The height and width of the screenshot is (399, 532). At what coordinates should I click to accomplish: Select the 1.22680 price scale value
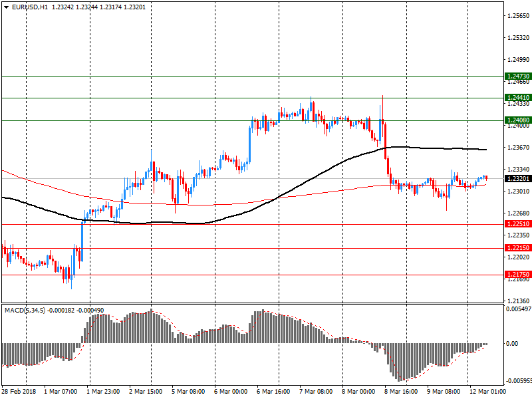click(x=519, y=213)
